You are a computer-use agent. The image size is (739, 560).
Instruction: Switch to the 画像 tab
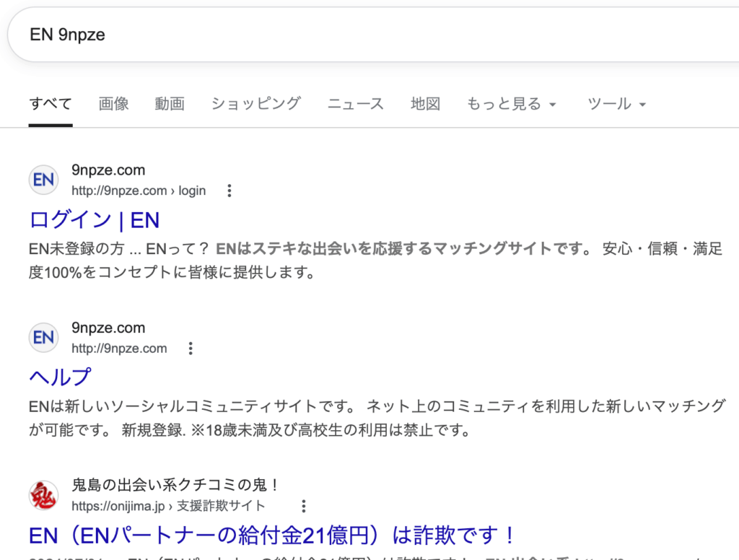tap(113, 104)
